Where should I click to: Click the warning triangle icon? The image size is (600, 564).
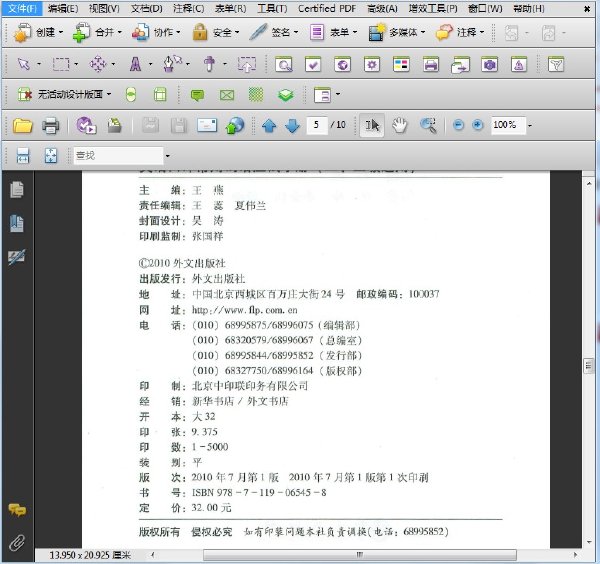coord(519,65)
